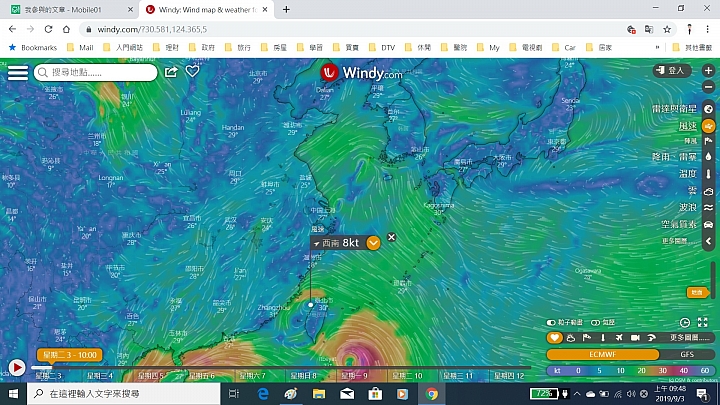Zoom out the map with minus button
This screenshot has width=720, height=405.
coord(708,86)
